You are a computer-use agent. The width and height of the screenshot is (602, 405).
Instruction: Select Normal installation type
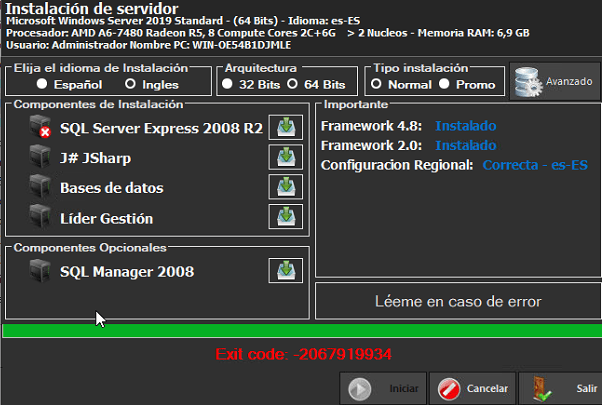click(376, 85)
